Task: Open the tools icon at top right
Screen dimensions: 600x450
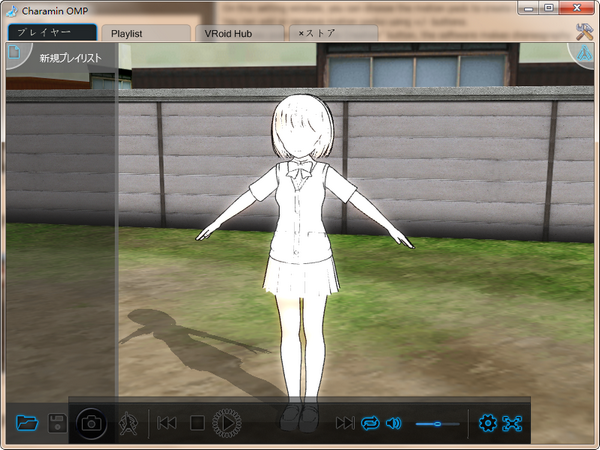Action: 586,32
